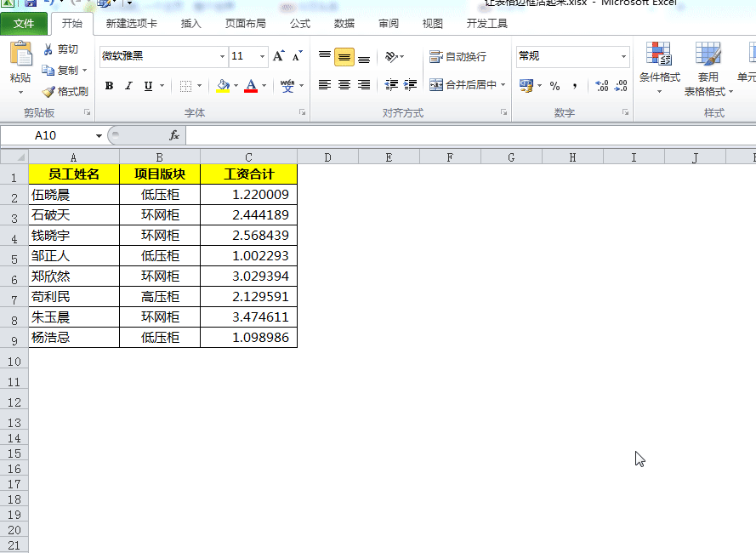The height and width of the screenshot is (553, 756).
Task: Increase decimal places icon
Action: click(602, 86)
